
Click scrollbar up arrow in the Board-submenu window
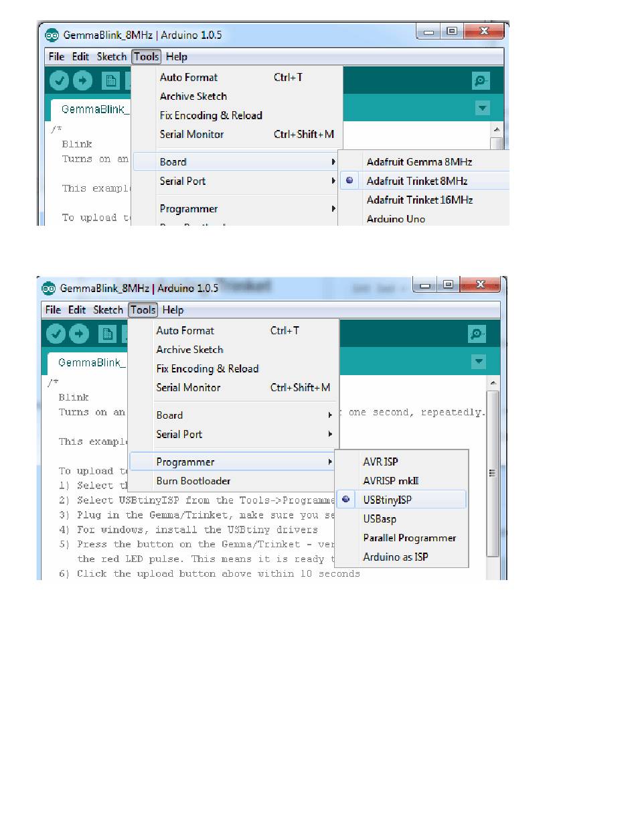[x=496, y=129]
